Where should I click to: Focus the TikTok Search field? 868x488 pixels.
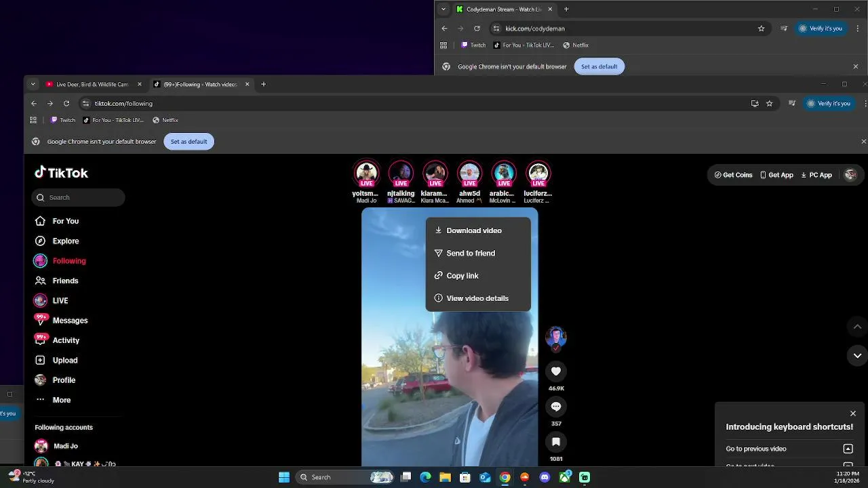pyautogui.click(x=78, y=197)
